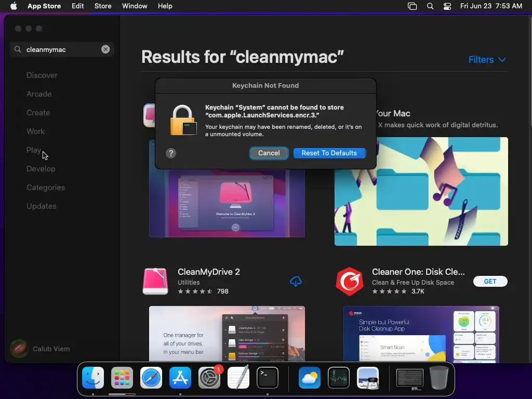This screenshot has width=532, height=399.
Task: Open Preview from the dock
Action: (368, 378)
